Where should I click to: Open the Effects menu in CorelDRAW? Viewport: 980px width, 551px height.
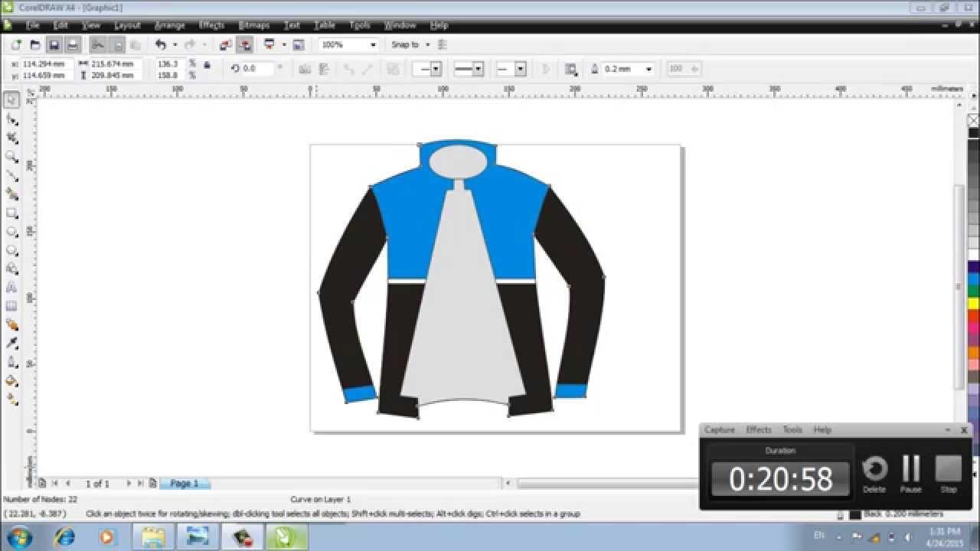tap(211, 25)
